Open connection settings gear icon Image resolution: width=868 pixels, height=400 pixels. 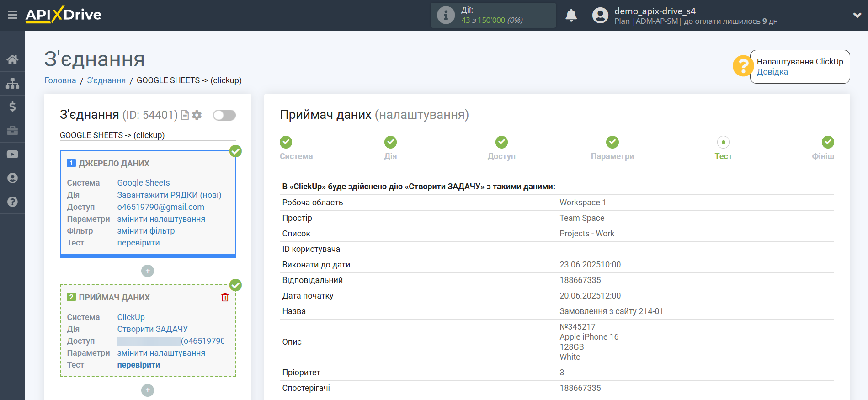tap(197, 115)
